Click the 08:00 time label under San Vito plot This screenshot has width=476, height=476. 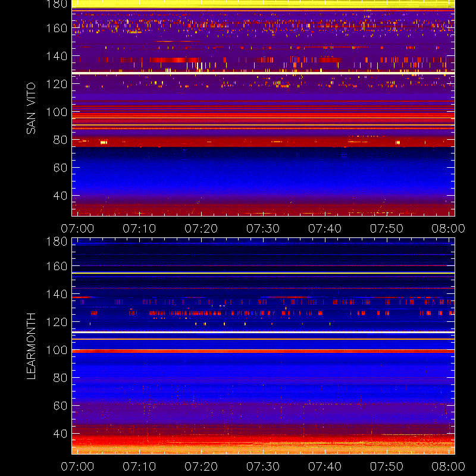coord(449,228)
